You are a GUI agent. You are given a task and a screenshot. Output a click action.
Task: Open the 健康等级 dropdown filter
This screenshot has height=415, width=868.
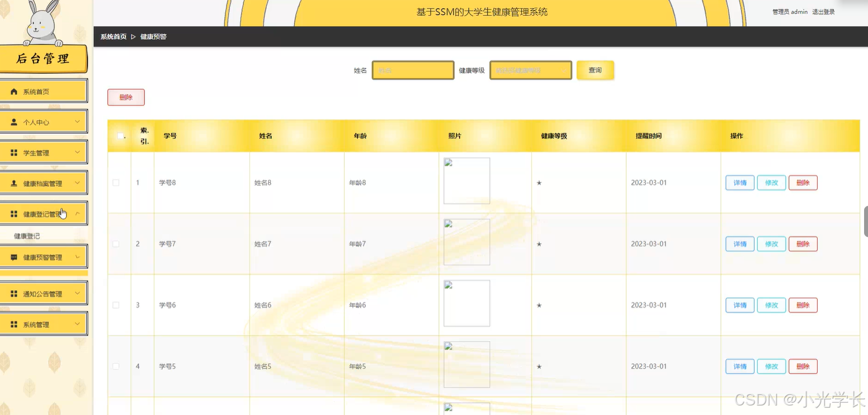point(531,70)
